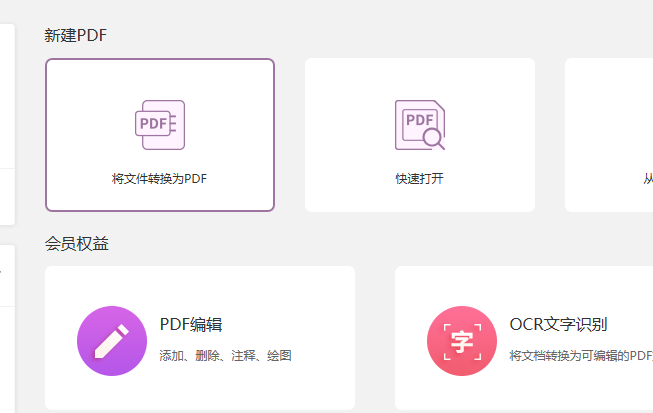Click the 添加、删除、注释、绘图 description

(225, 356)
